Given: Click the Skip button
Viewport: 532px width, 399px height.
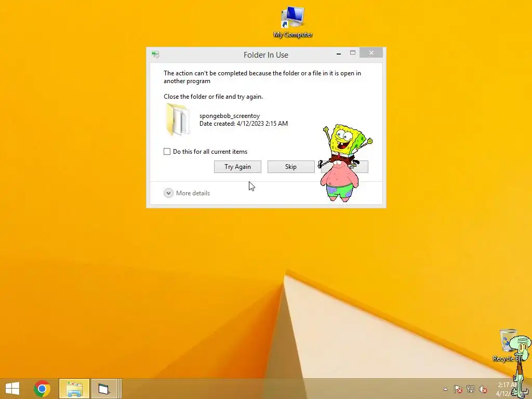Looking at the screenshot, I should tap(291, 167).
